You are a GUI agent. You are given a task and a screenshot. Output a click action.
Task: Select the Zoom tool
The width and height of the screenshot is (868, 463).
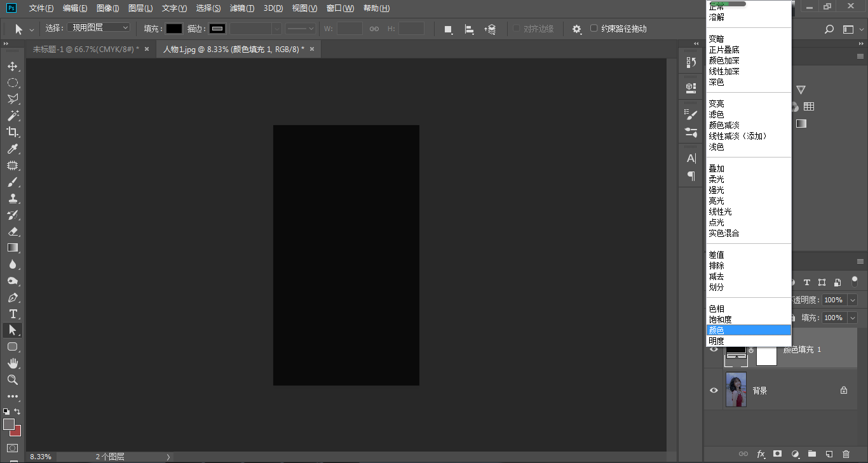[x=13, y=380]
